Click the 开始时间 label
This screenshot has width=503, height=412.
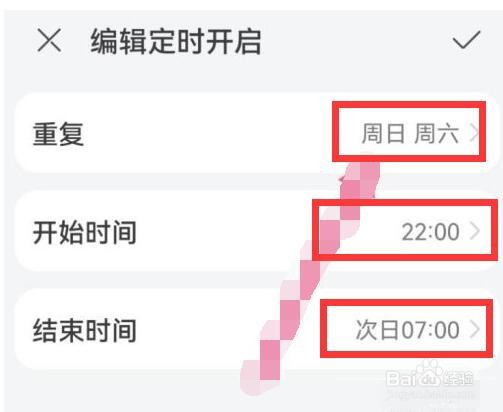tap(85, 232)
